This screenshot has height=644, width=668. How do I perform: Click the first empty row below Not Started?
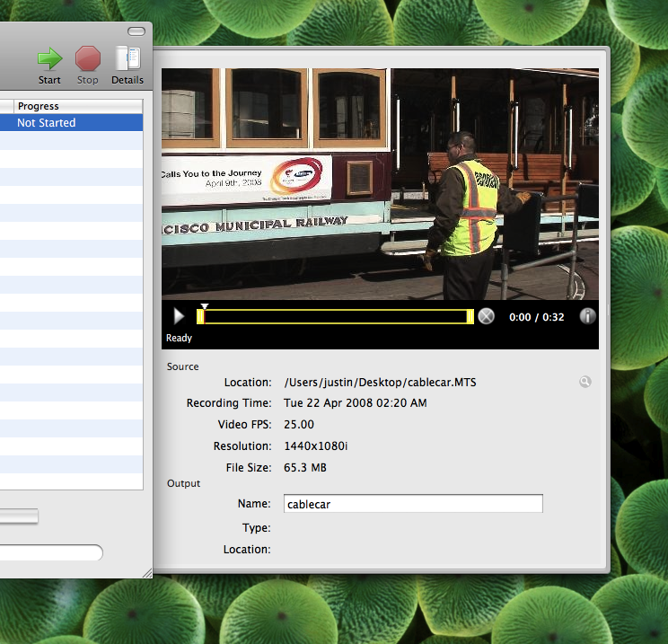coord(72,141)
